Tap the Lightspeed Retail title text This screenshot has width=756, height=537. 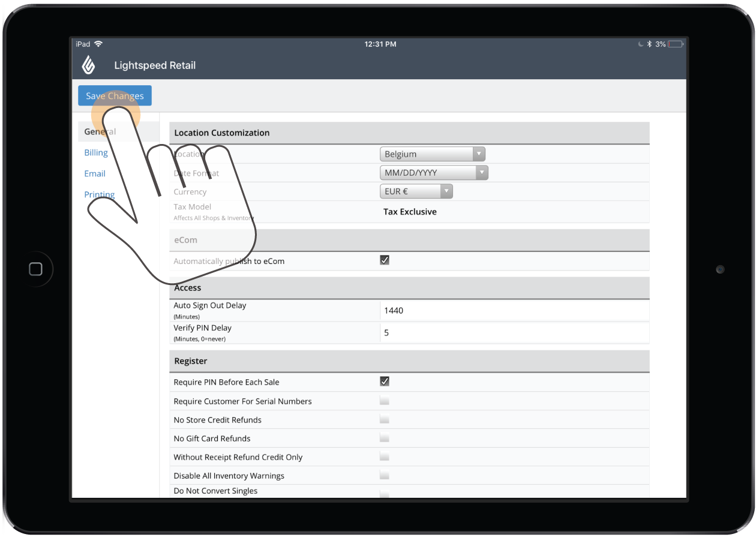pos(155,65)
